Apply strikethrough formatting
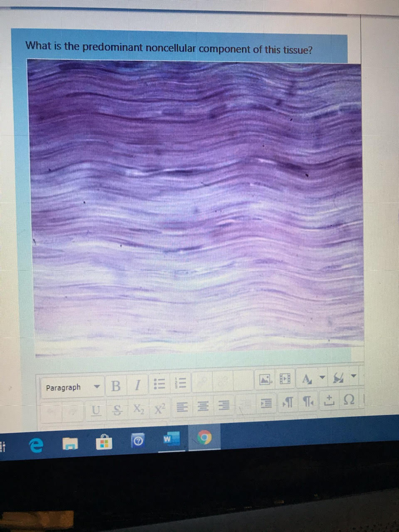399x532 pixels. click(x=118, y=410)
